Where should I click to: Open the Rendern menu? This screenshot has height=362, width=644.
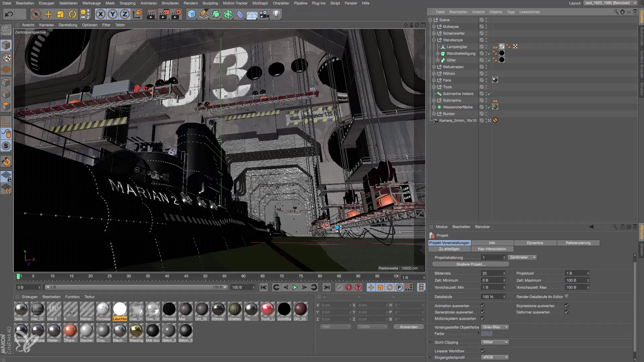point(191,3)
